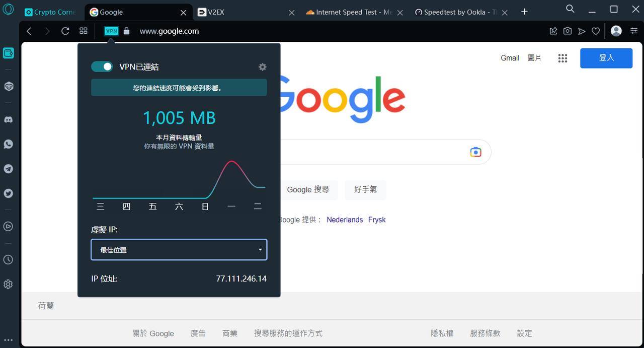Expand the virtual IP location dropdown
The height and width of the screenshot is (348, 644).
click(x=179, y=250)
